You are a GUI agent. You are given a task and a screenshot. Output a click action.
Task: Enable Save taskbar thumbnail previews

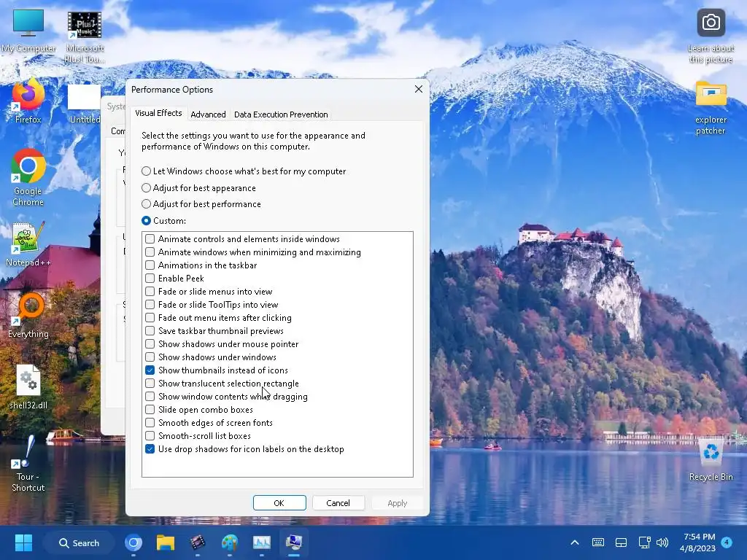point(150,330)
